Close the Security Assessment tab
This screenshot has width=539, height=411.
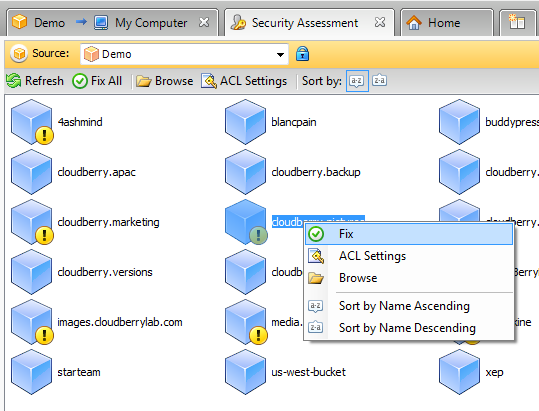(x=380, y=22)
